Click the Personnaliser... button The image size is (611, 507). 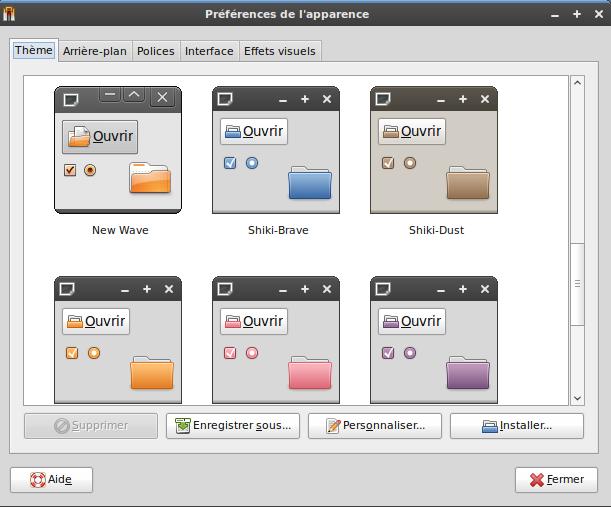pos(375,426)
